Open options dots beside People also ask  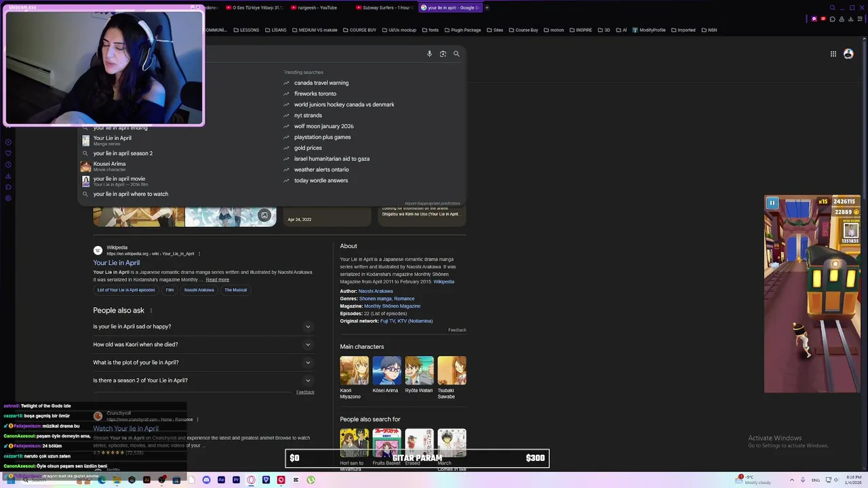pyautogui.click(x=151, y=310)
